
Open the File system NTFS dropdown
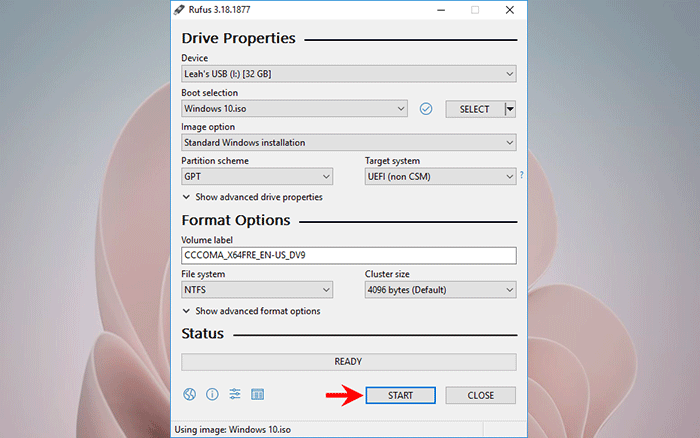point(257,290)
